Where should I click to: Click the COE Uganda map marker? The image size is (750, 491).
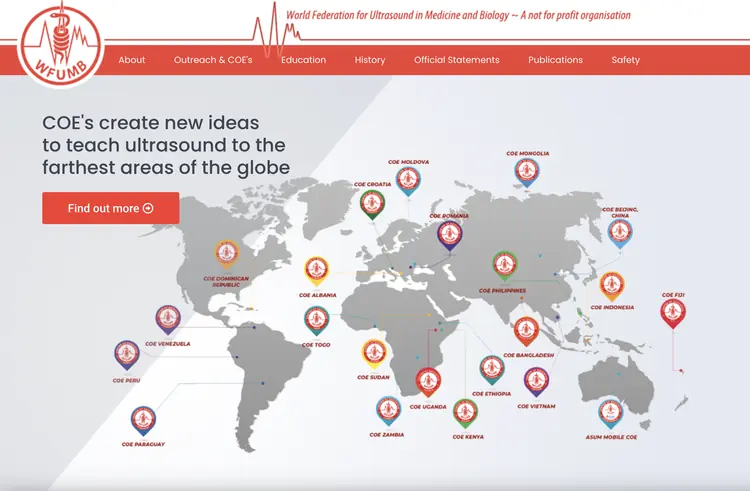pos(428,381)
